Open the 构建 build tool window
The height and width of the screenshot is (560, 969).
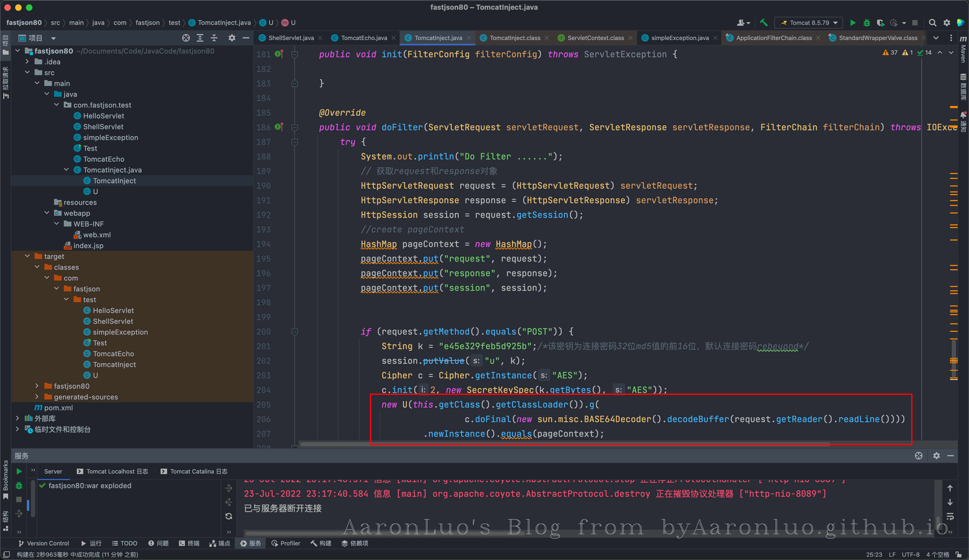point(321,543)
